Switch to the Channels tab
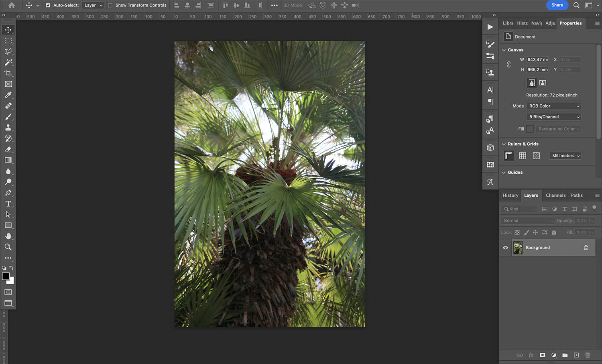The image size is (602, 364). click(555, 195)
